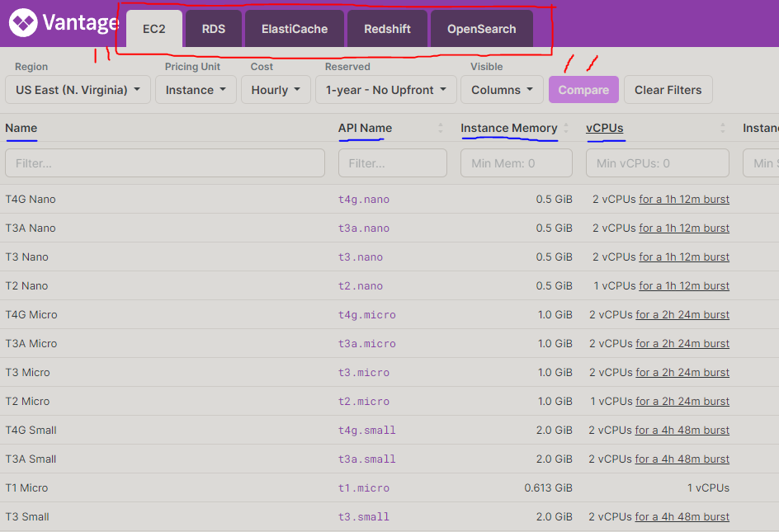The width and height of the screenshot is (779, 532).
Task: Click the Vantage logo icon
Action: 23,22
